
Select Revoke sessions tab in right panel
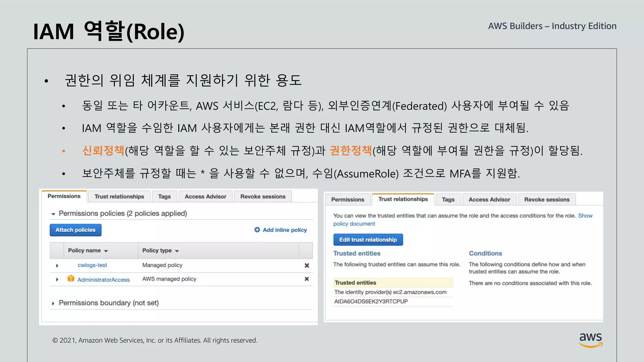(x=547, y=200)
